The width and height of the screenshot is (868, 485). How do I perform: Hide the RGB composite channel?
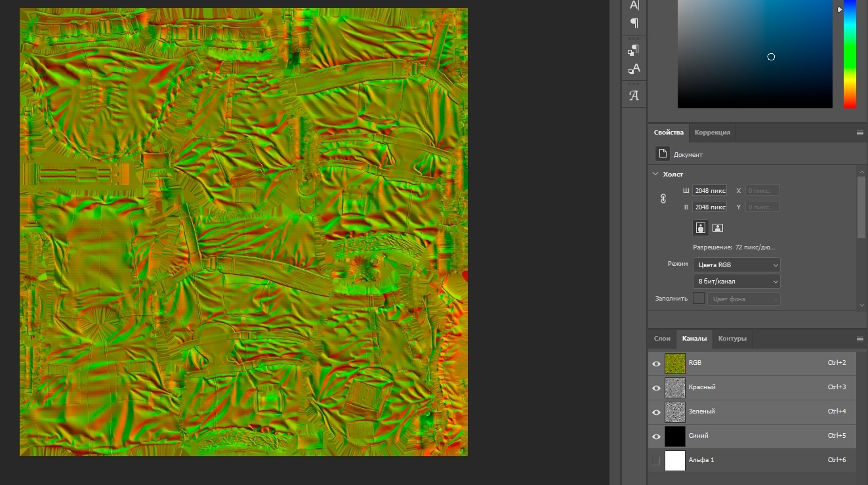[x=656, y=364]
